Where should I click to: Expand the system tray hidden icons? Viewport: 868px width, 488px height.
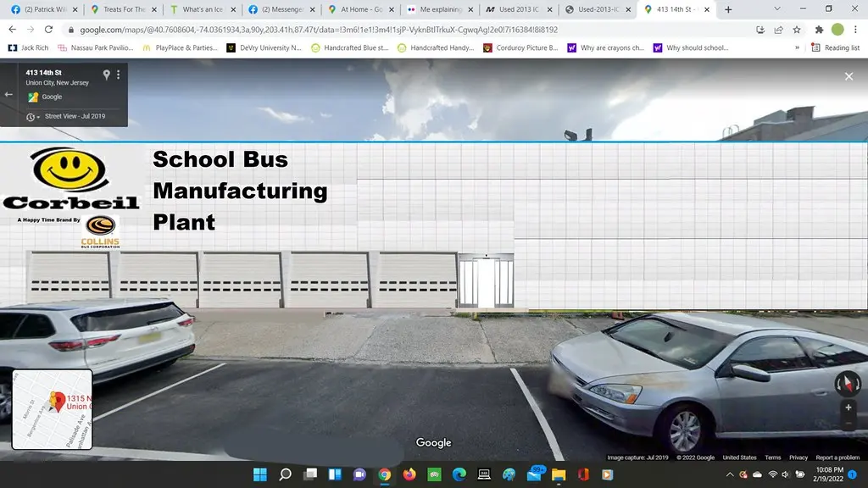[730, 474]
